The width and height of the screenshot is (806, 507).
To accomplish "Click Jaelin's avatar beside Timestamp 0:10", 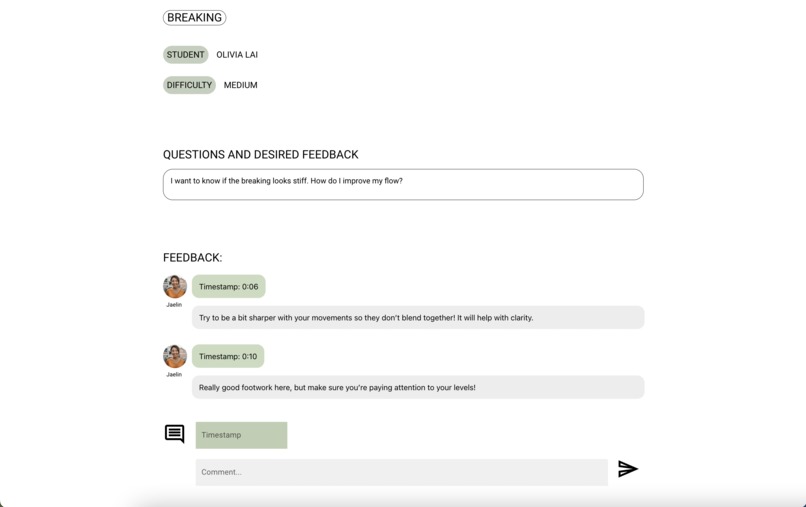I will (175, 356).
